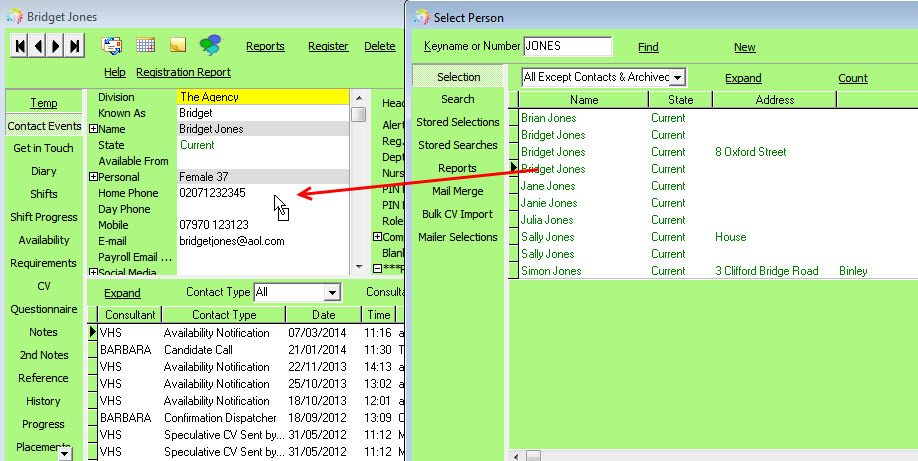
Task: Focus the Keyname or Number input field
Action: pos(567,46)
